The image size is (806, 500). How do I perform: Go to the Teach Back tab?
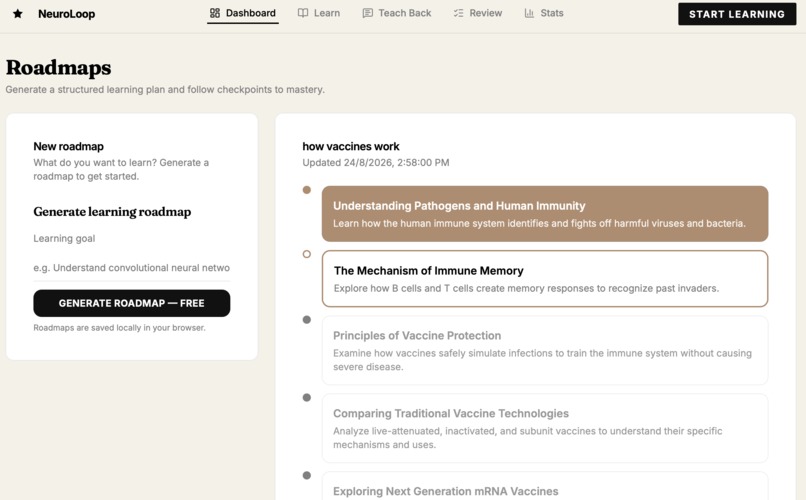tap(397, 13)
